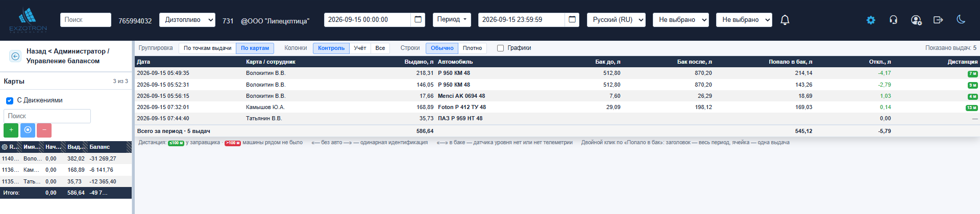Select the card row 1140 Волокитин
This screenshot has width=980, height=214.
pos(66,158)
